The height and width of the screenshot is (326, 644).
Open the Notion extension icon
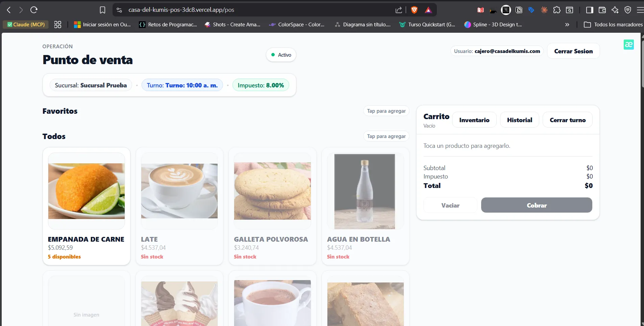point(519,10)
